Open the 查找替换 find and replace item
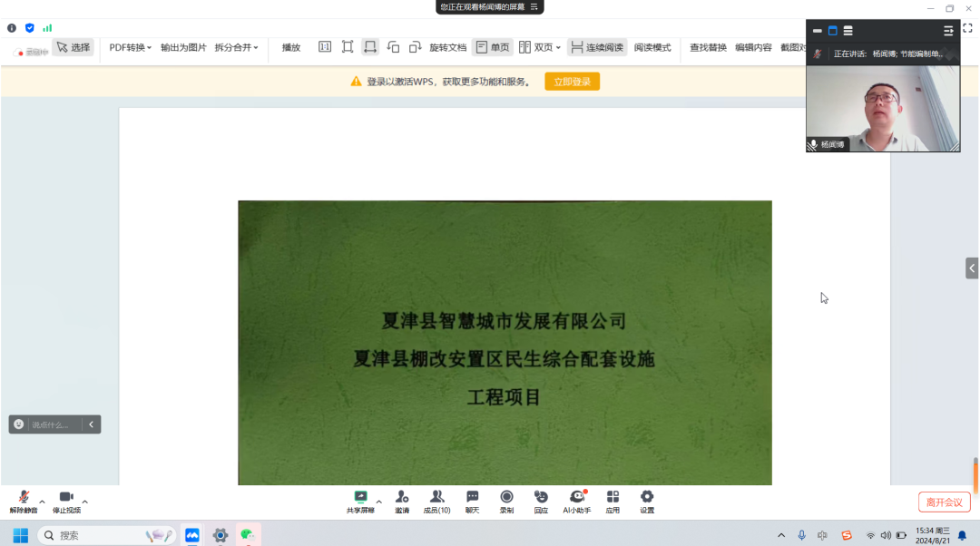This screenshot has height=546, width=980. pos(708,47)
